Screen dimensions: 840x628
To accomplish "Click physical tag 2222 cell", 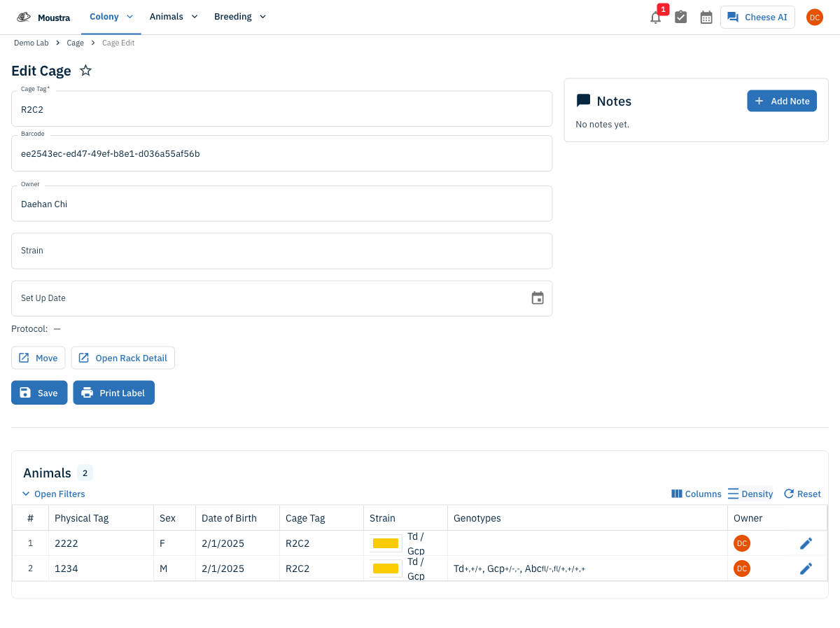I will click(101, 543).
